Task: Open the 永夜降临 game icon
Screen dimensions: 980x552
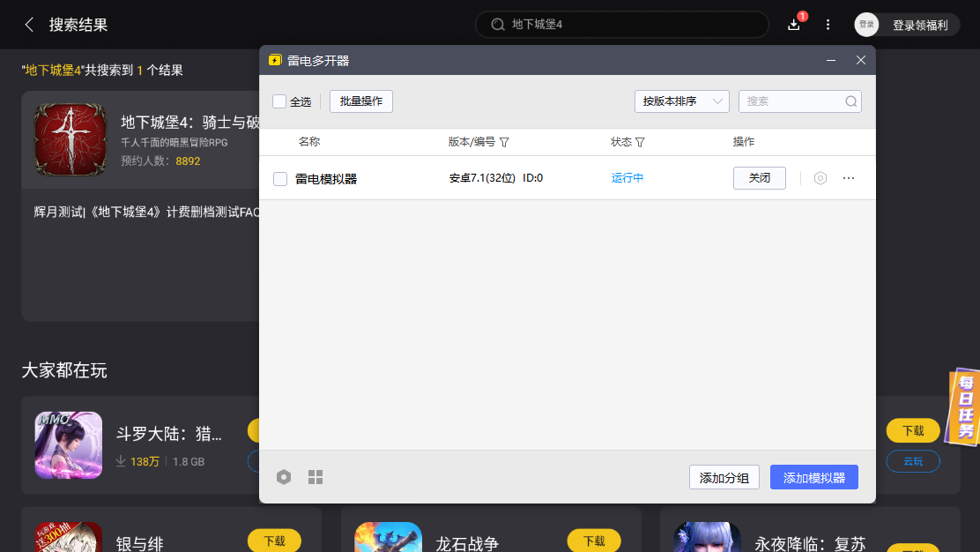Action: point(708,537)
